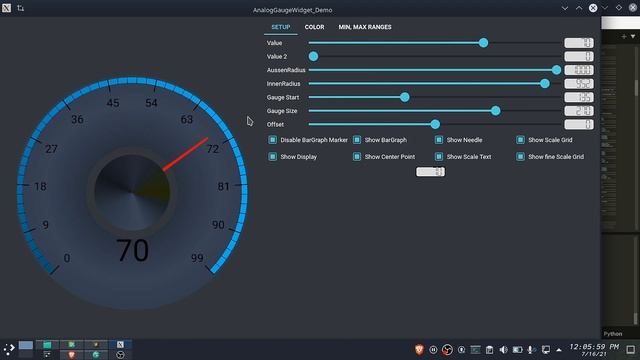Click the spinbox below Show Scale Text
640x360 pixels.
click(x=430, y=172)
